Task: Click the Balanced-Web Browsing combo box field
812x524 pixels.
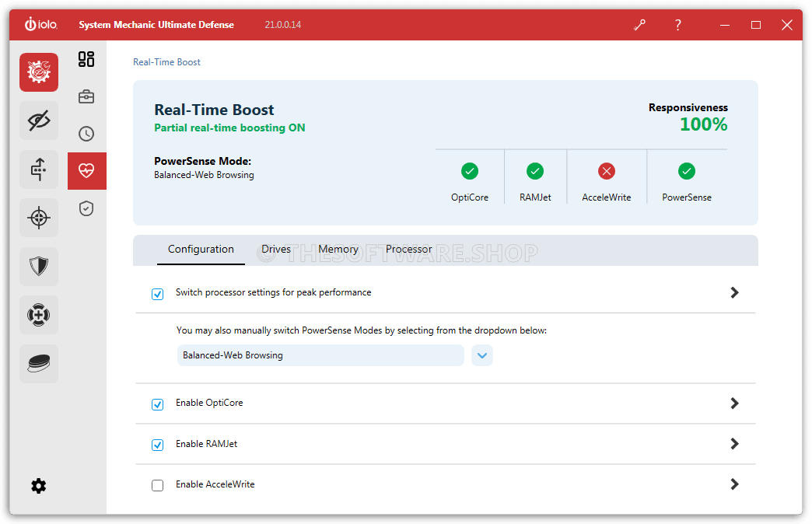Action: 320,355
